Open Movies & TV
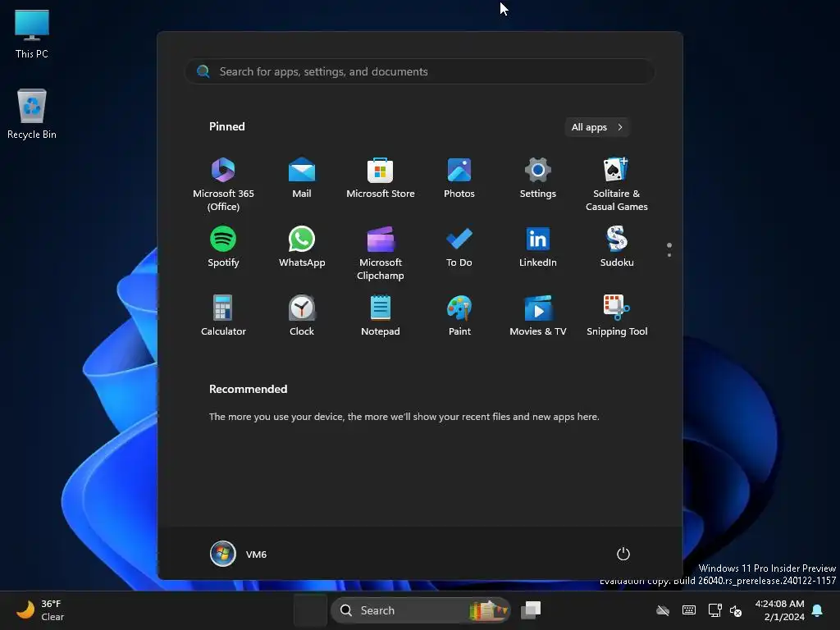 click(538, 316)
